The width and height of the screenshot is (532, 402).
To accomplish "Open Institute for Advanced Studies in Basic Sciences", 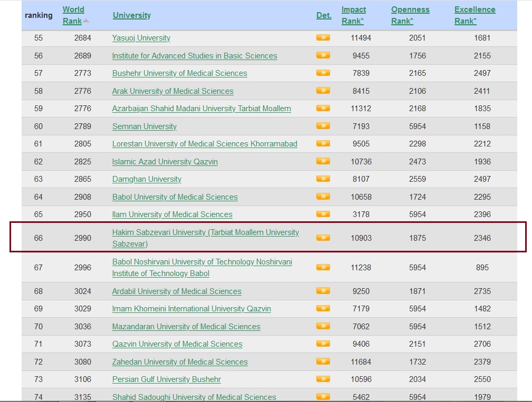I will pyautogui.click(x=195, y=56).
